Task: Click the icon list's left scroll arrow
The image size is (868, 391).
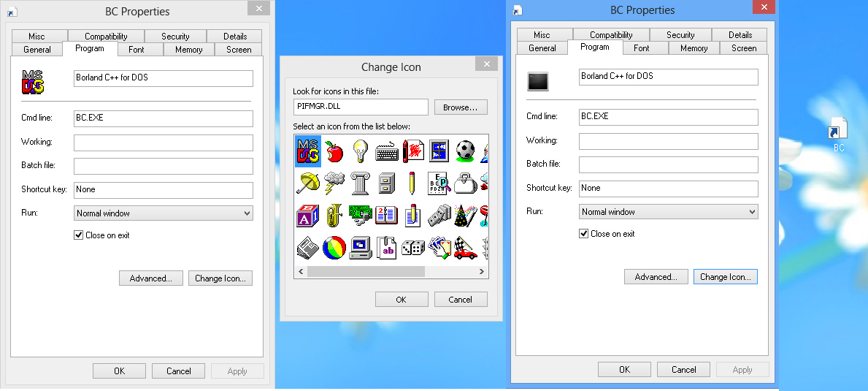Action: (x=302, y=271)
